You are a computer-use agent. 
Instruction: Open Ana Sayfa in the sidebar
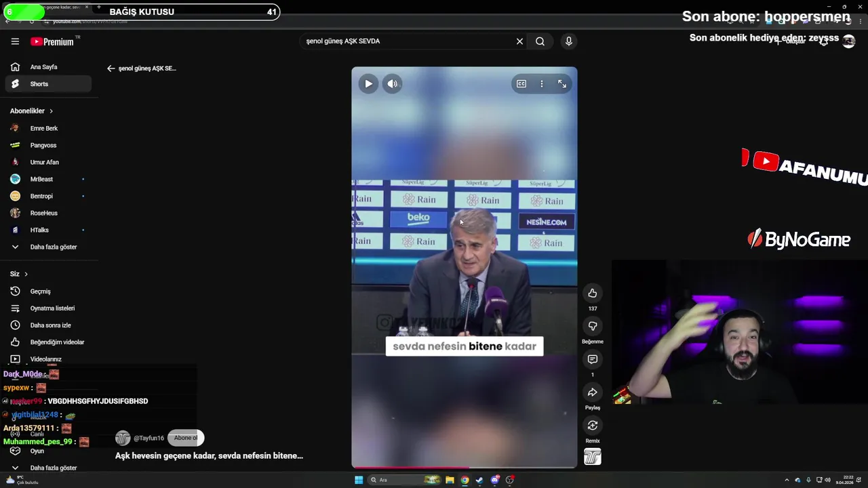47,67
